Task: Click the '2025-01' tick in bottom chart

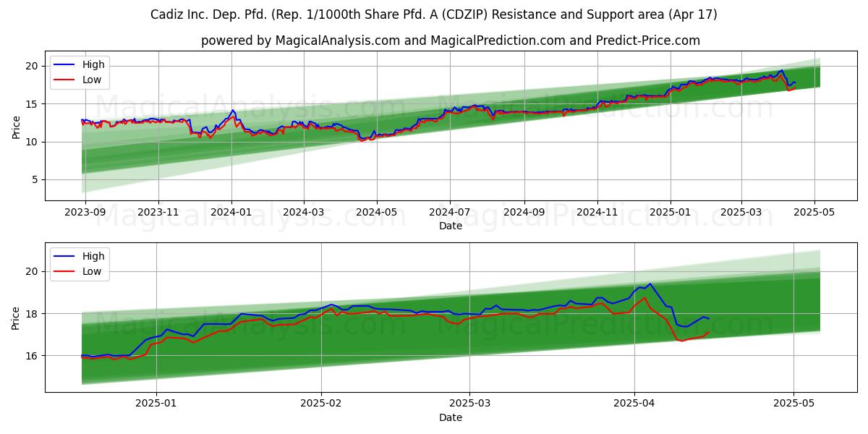Action: coord(157,404)
